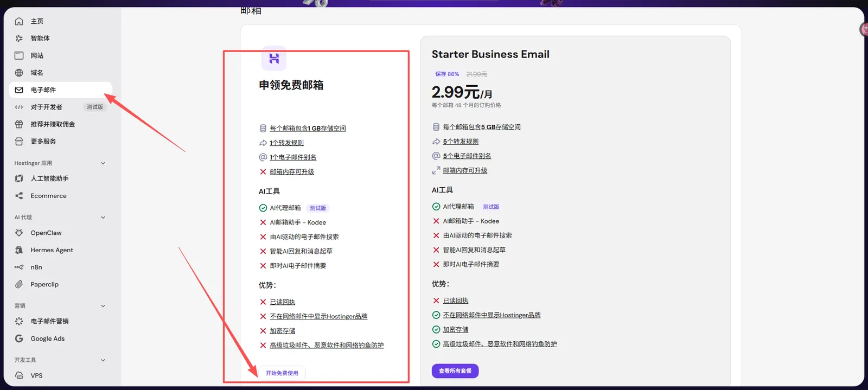Screen dimensions: 868x390
Task: Open Hermes Agent in the sidebar
Action: coord(60,250)
